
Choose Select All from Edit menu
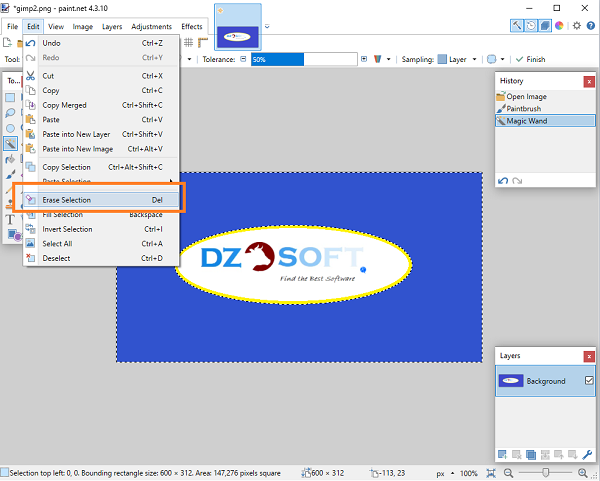click(101, 244)
